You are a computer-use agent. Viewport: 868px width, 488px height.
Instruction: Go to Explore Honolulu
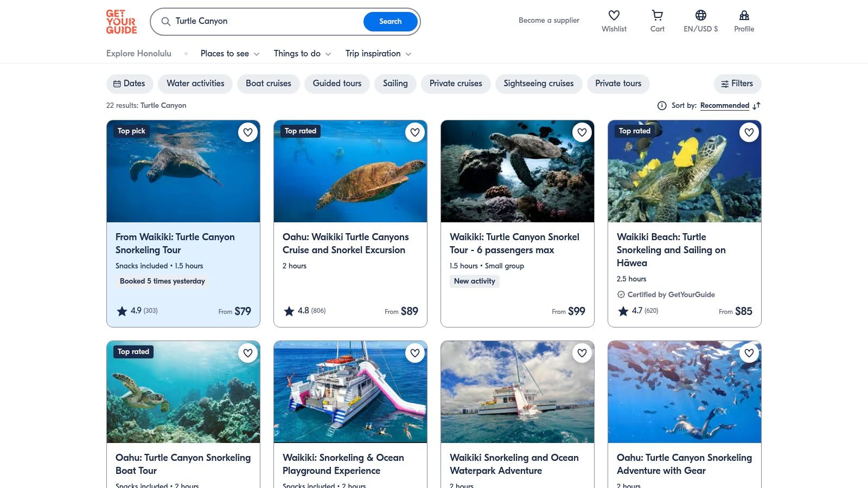(139, 54)
